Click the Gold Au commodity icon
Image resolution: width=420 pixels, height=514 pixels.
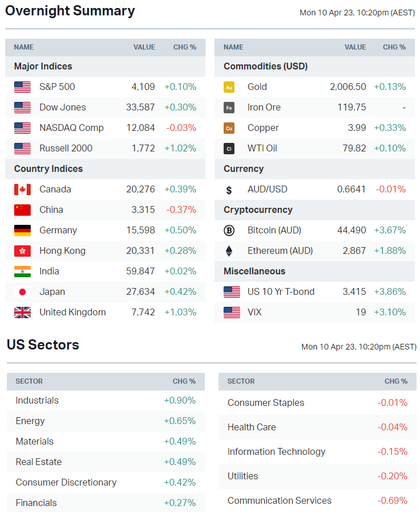click(x=229, y=87)
